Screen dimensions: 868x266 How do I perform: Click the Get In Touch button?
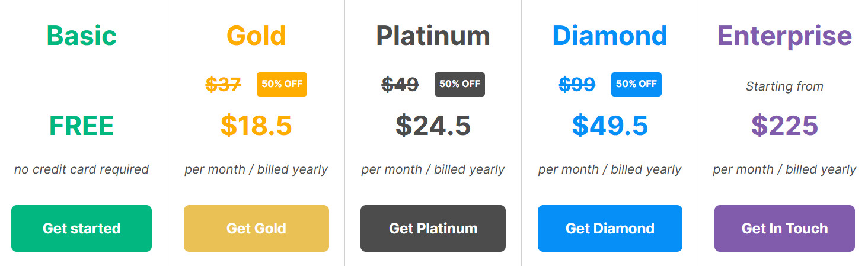click(784, 228)
